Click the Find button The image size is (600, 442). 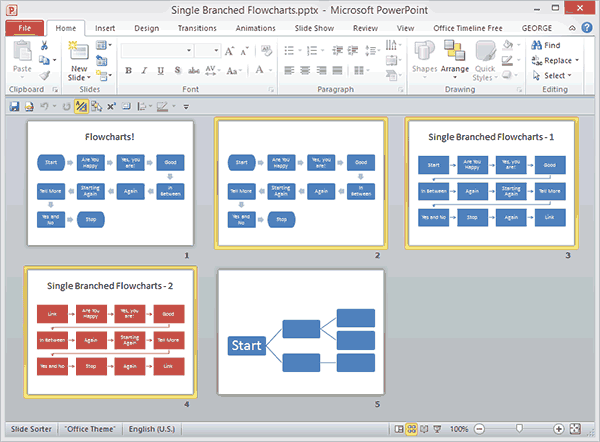click(x=545, y=45)
